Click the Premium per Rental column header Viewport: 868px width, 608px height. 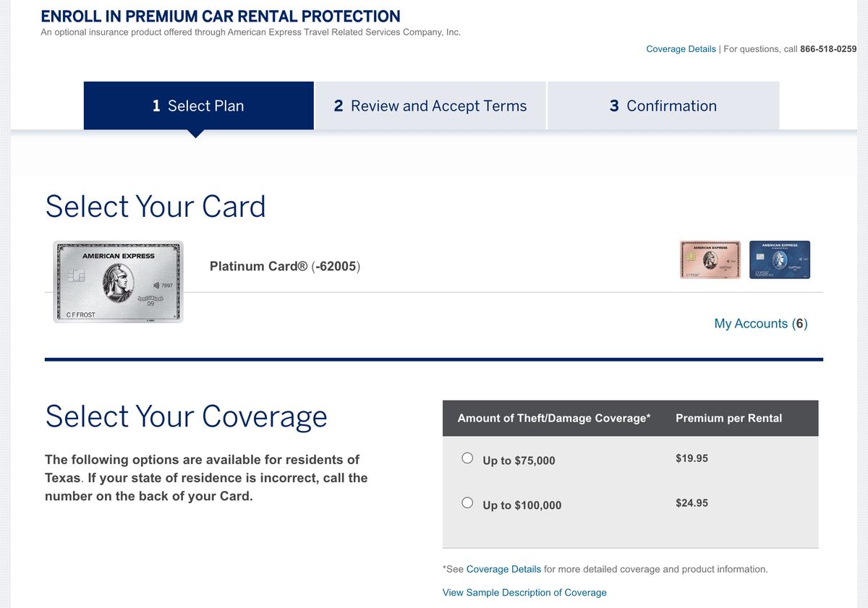[728, 418]
